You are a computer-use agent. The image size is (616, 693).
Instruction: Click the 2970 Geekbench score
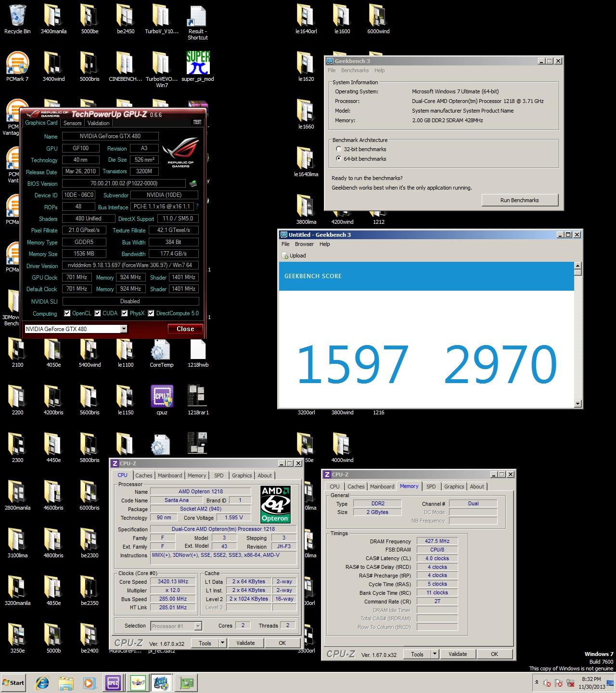coord(500,365)
